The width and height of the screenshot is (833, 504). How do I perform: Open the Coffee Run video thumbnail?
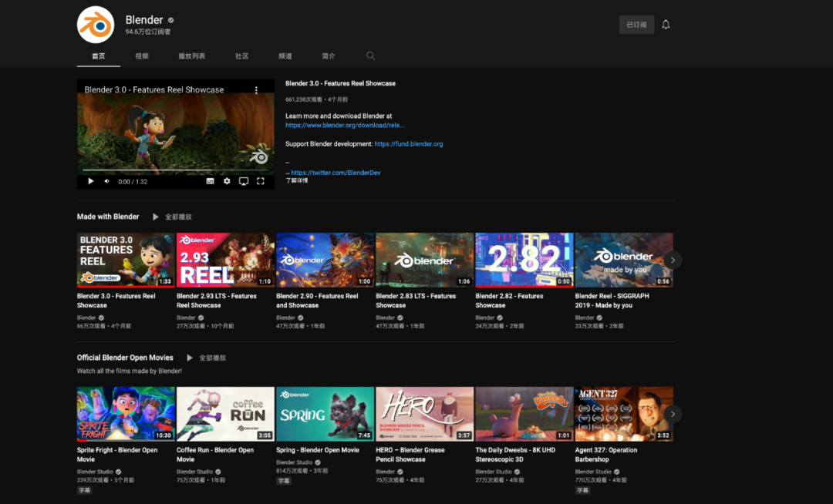[225, 414]
